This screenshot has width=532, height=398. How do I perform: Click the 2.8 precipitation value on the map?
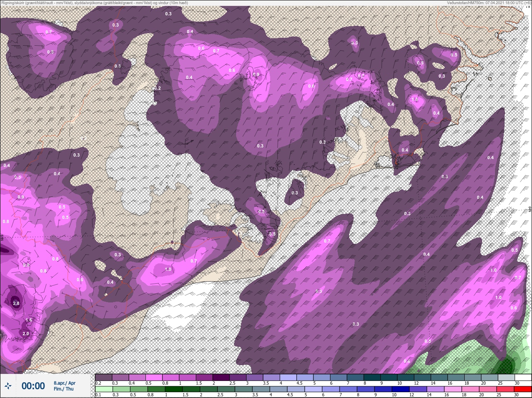tap(16, 303)
